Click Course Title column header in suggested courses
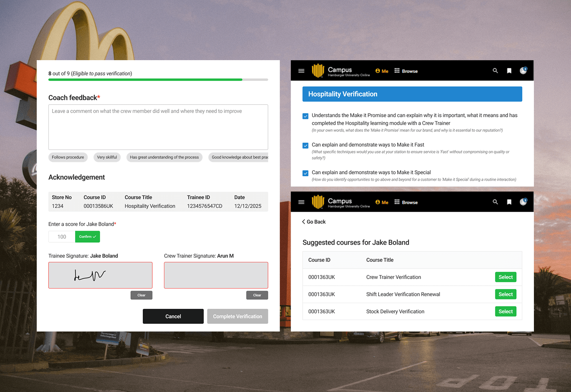The width and height of the screenshot is (571, 392). [380, 260]
